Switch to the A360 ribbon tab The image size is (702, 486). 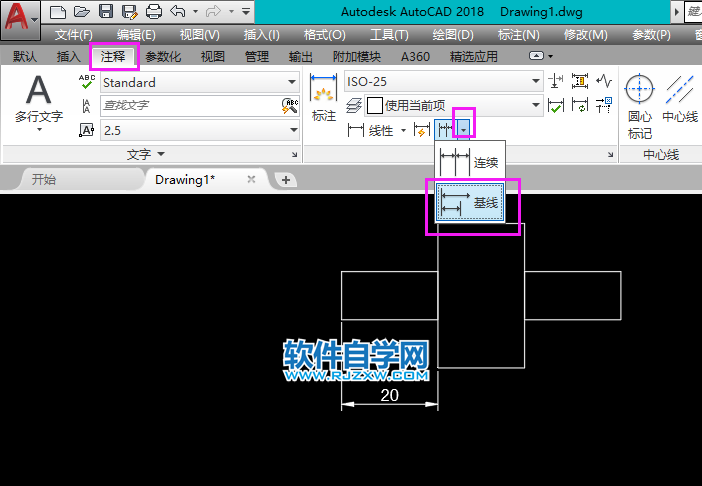415,56
